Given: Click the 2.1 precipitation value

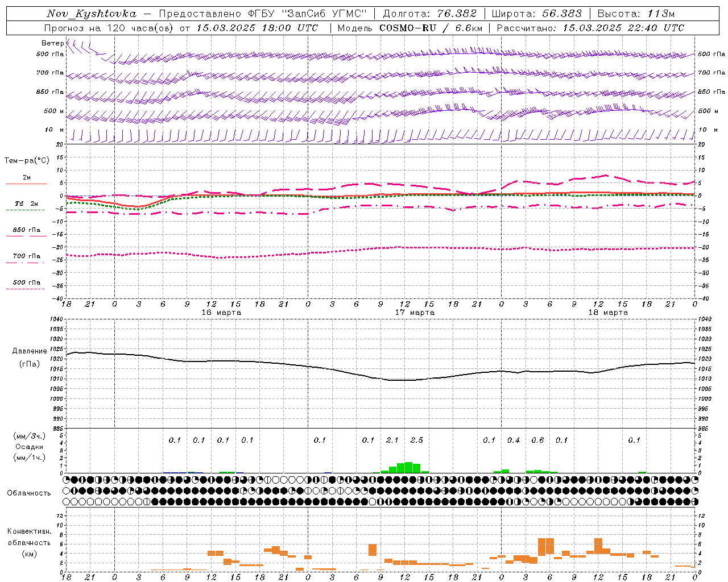Looking at the screenshot, I should point(392,440).
